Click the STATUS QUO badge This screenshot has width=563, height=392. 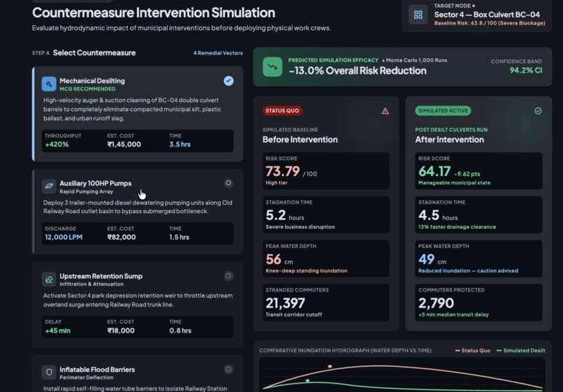[282, 110]
